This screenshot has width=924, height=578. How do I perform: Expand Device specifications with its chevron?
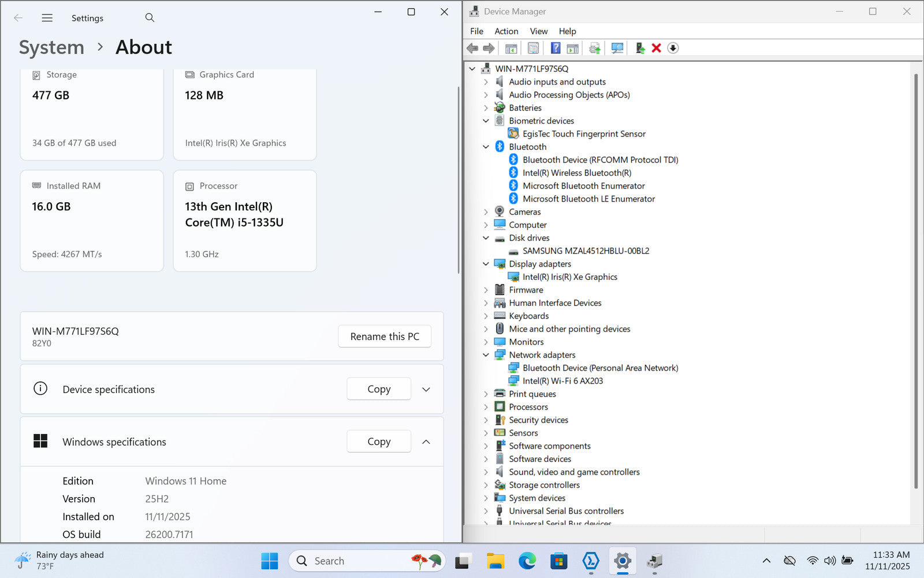coord(426,390)
